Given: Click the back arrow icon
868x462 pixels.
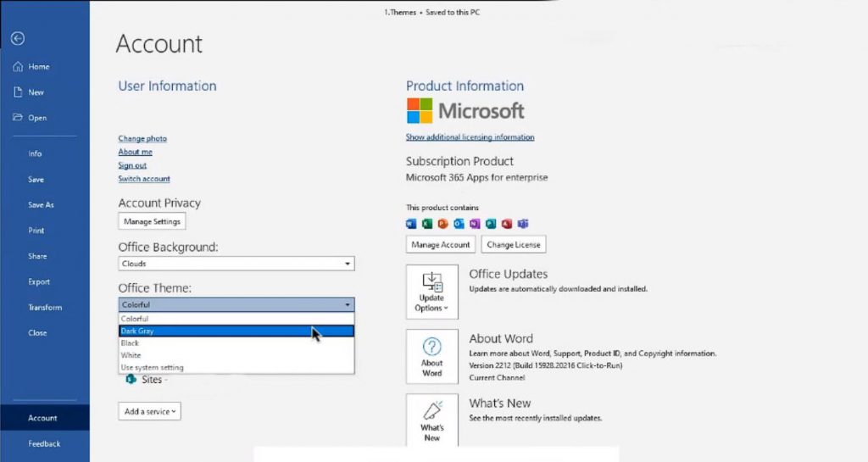Looking at the screenshot, I should [18, 38].
